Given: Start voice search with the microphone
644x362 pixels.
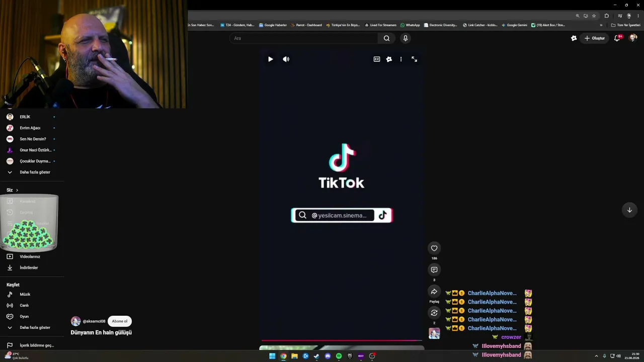Looking at the screenshot, I should coord(406,38).
